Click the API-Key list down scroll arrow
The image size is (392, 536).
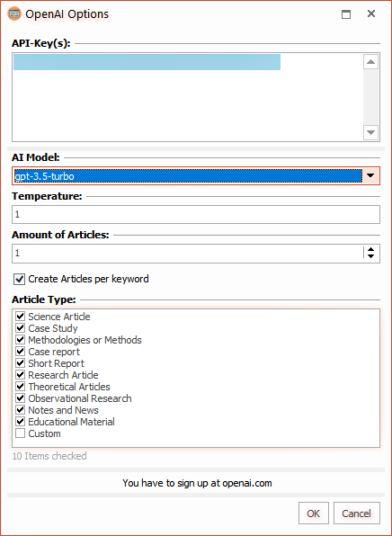coord(370,132)
